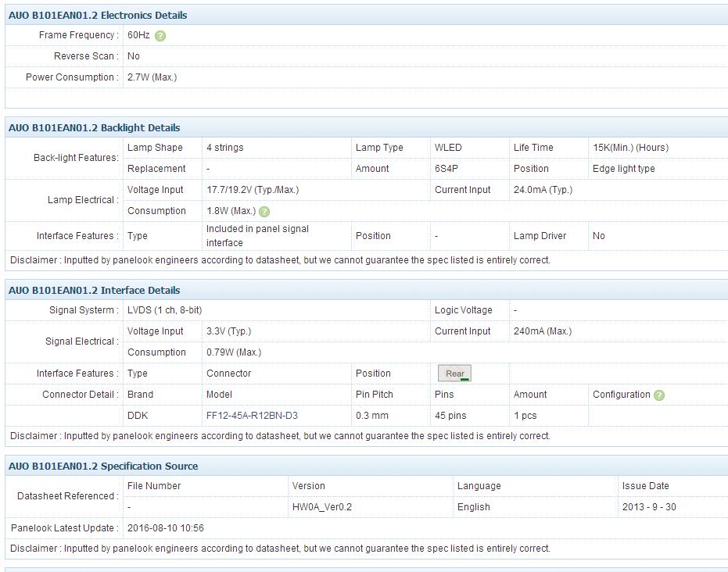Click the Datasheet Referenced label
728x572 pixels.
pyautogui.click(x=68, y=496)
